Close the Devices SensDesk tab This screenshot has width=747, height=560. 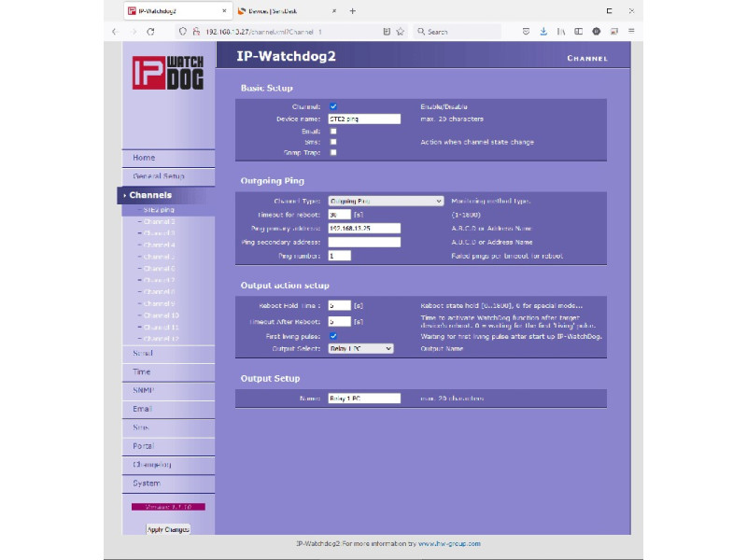point(334,11)
